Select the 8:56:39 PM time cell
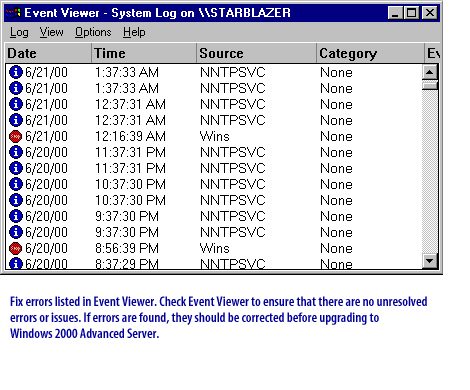 127,248
